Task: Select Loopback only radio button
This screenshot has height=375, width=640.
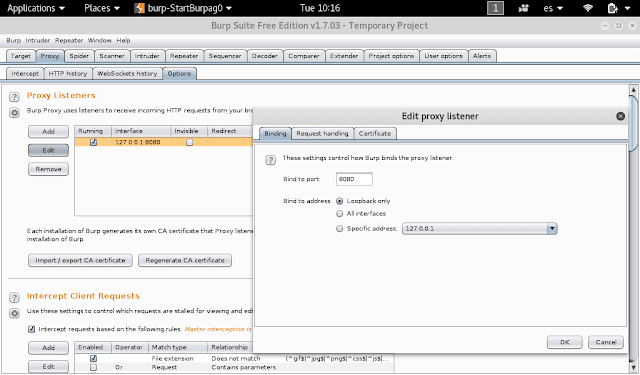Action: coord(339,201)
